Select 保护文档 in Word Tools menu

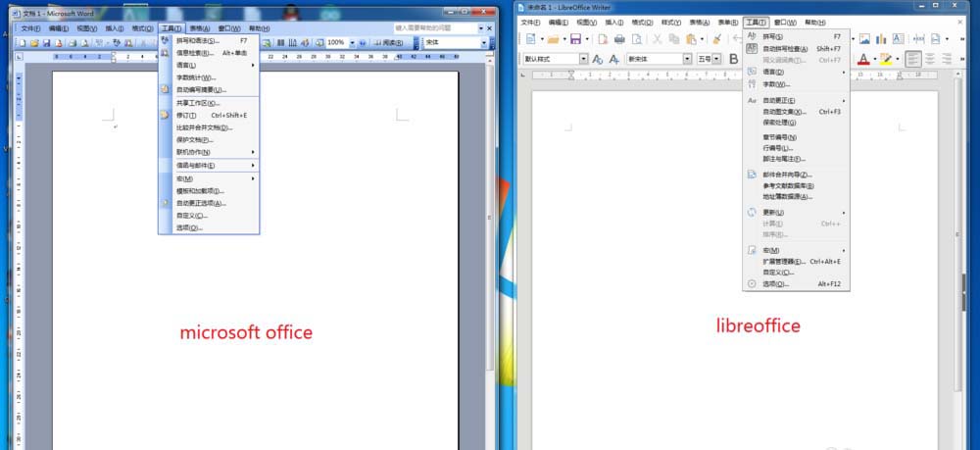pos(209,140)
